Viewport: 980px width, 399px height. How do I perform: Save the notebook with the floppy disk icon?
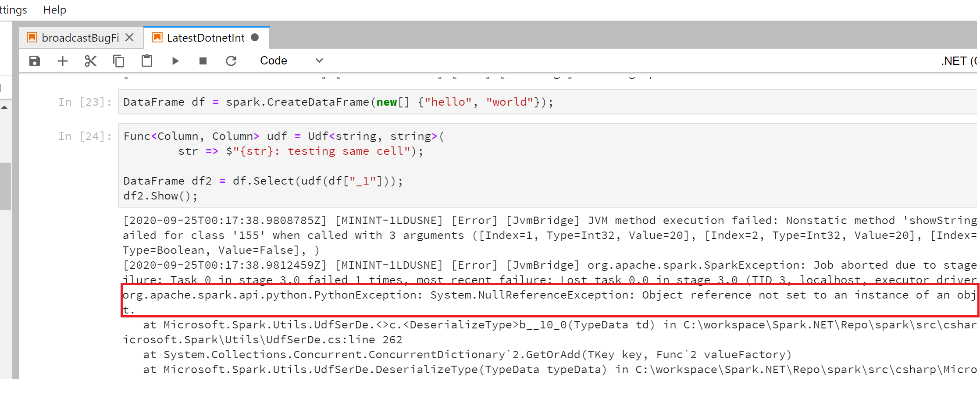click(x=35, y=61)
